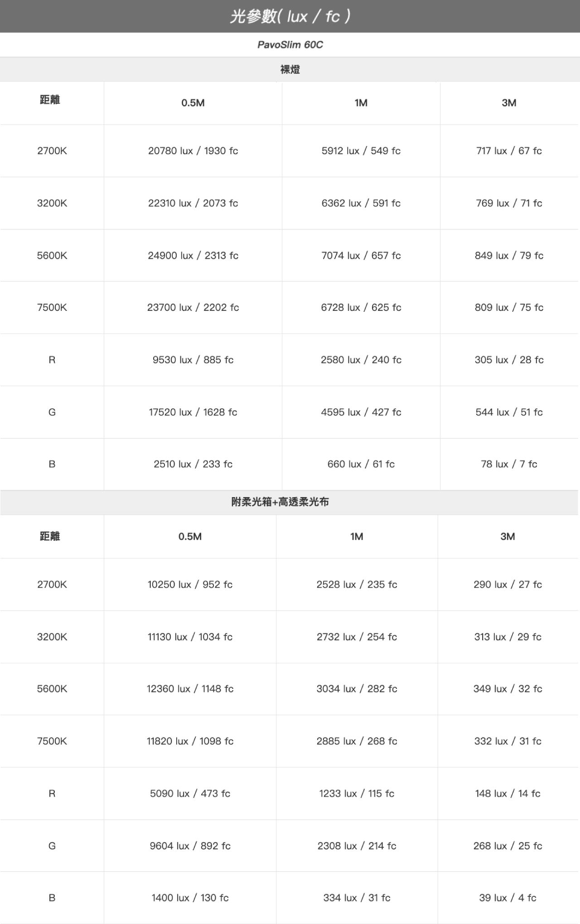
Task: Select the 2732 lux / 254 fc value
Action: pos(357,637)
